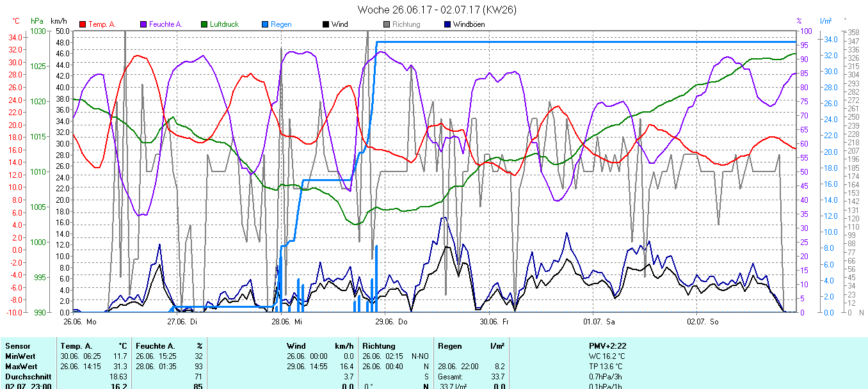
Task: Click the dark blue Windböen legend square
Action: (447, 24)
